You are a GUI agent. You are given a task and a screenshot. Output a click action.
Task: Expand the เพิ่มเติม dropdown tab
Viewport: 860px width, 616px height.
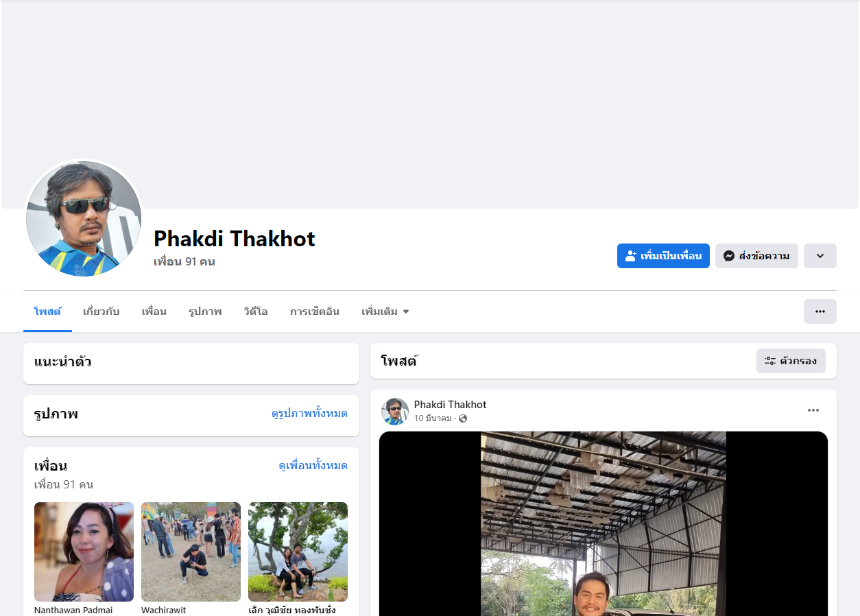point(385,311)
